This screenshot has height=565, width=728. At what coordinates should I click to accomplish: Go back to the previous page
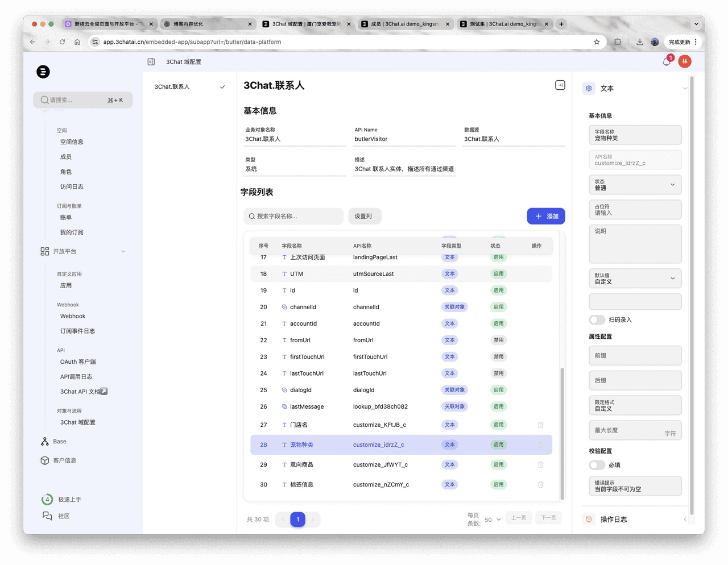point(32,42)
